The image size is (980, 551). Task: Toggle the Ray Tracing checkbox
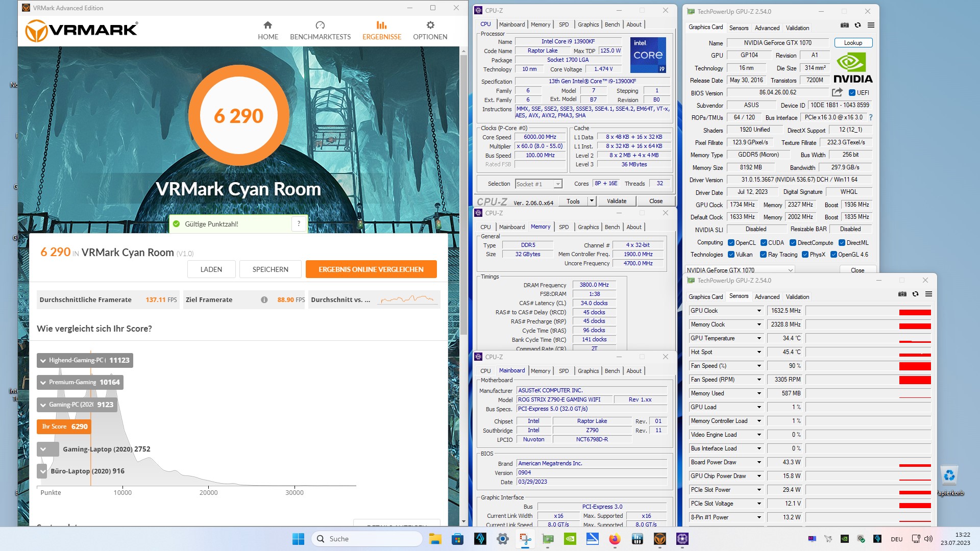pyautogui.click(x=763, y=255)
